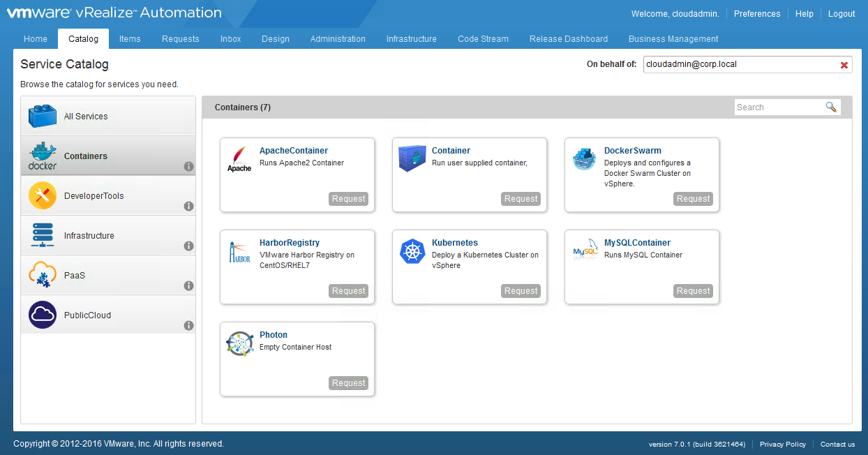Screen dimensions: 868x455
Task: Request the Kubernetes cluster
Action: 521,291
